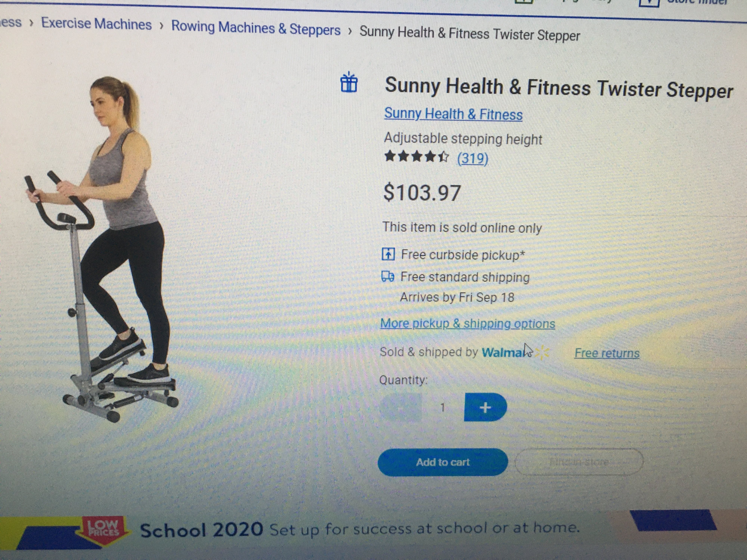Go to Exercise Machines breadcrumb
The width and height of the screenshot is (747, 560).
pyautogui.click(x=96, y=24)
